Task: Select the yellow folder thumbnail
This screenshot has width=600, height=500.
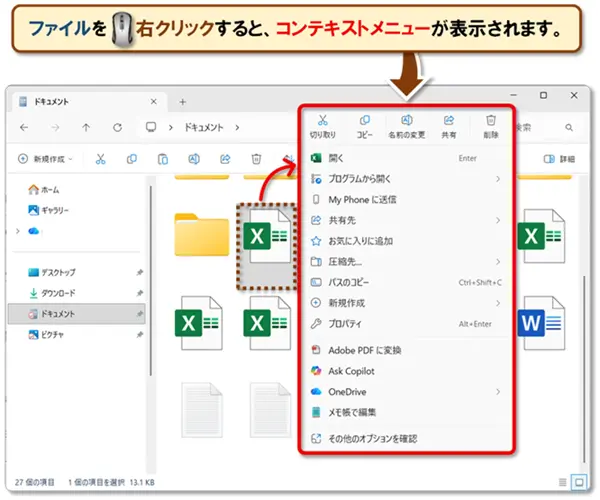Action: [202, 235]
